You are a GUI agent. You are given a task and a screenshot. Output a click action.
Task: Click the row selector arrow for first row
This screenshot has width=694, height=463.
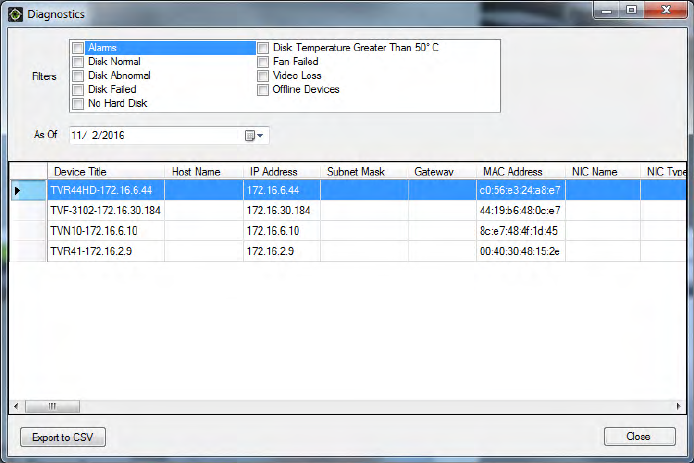click(28, 190)
